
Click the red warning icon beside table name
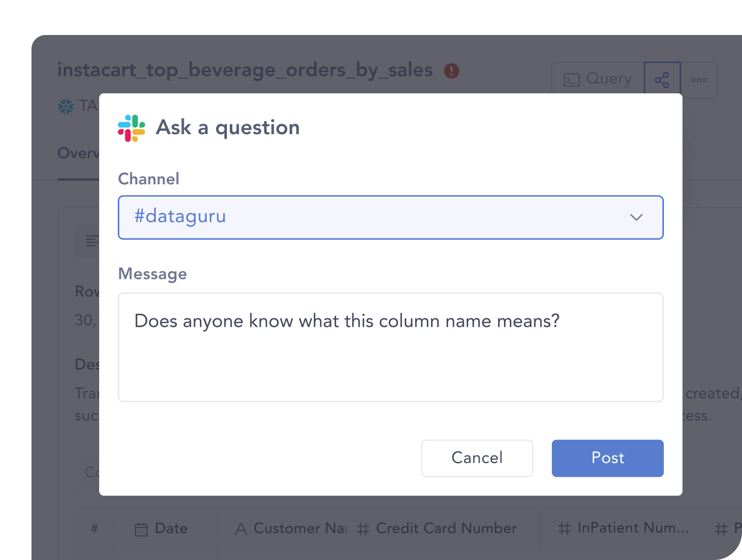point(452,71)
